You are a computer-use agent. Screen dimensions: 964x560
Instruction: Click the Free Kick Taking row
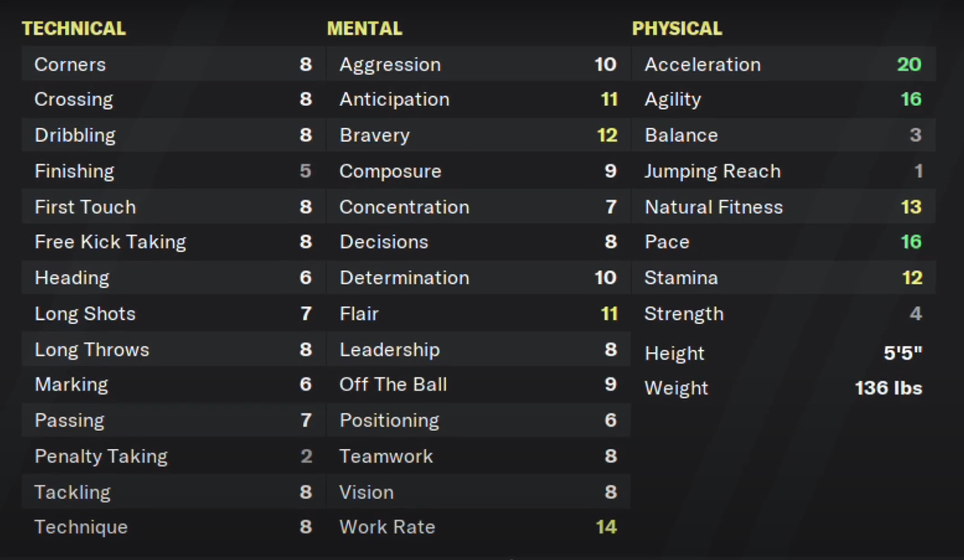173,242
